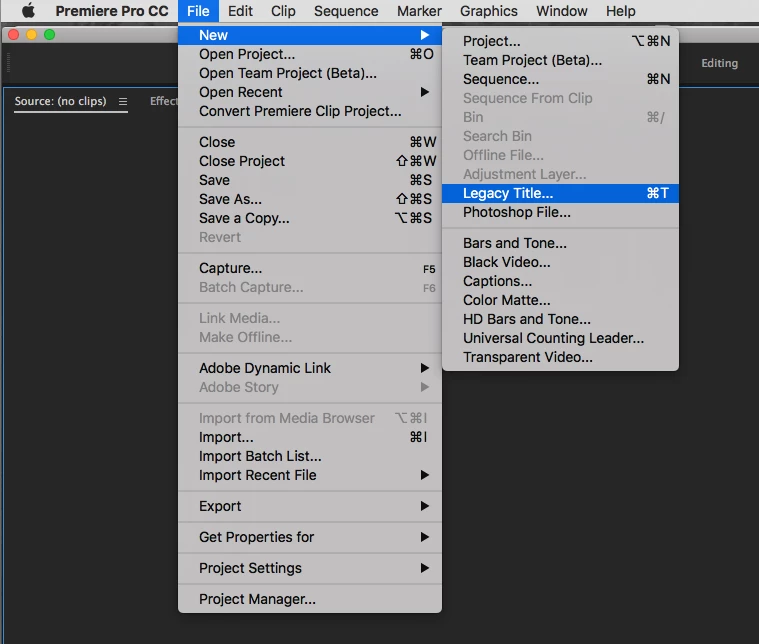
Task: Choose Open Project... from File menu
Action: pos(310,54)
